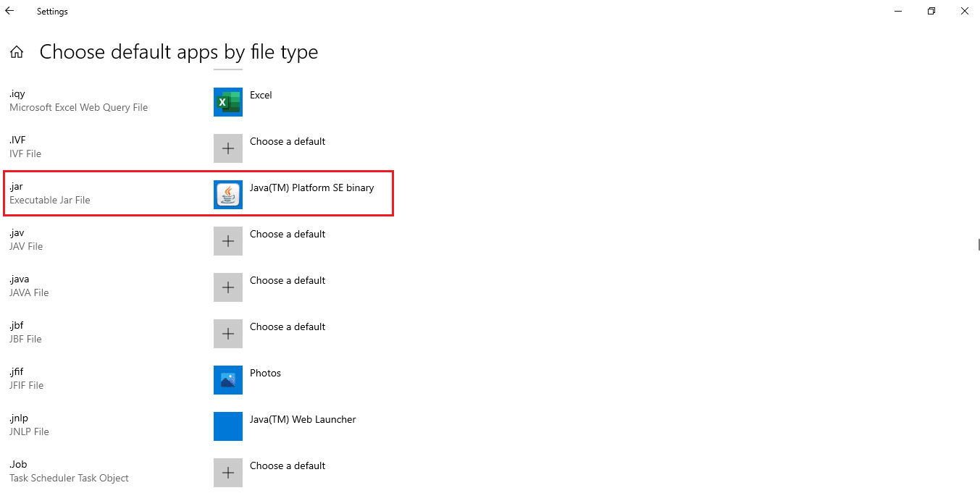Choose a default for .Job
The height and width of the screenshot is (493, 980).
pyautogui.click(x=288, y=465)
